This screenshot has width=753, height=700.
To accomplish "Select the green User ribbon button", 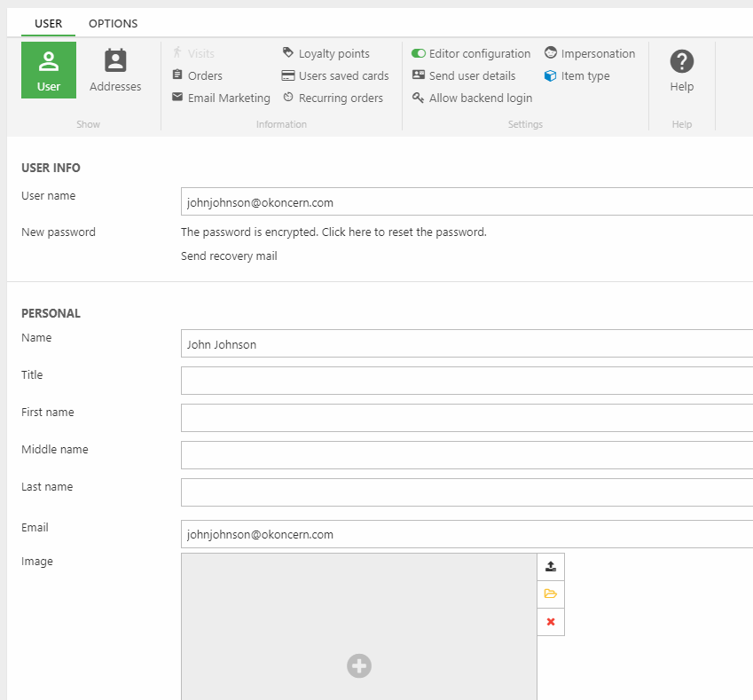I will coord(49,70).
